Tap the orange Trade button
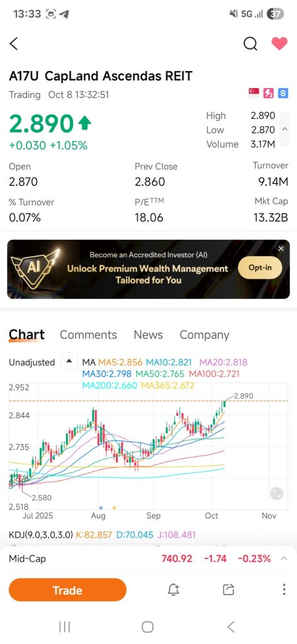 (x=67, y=590)
